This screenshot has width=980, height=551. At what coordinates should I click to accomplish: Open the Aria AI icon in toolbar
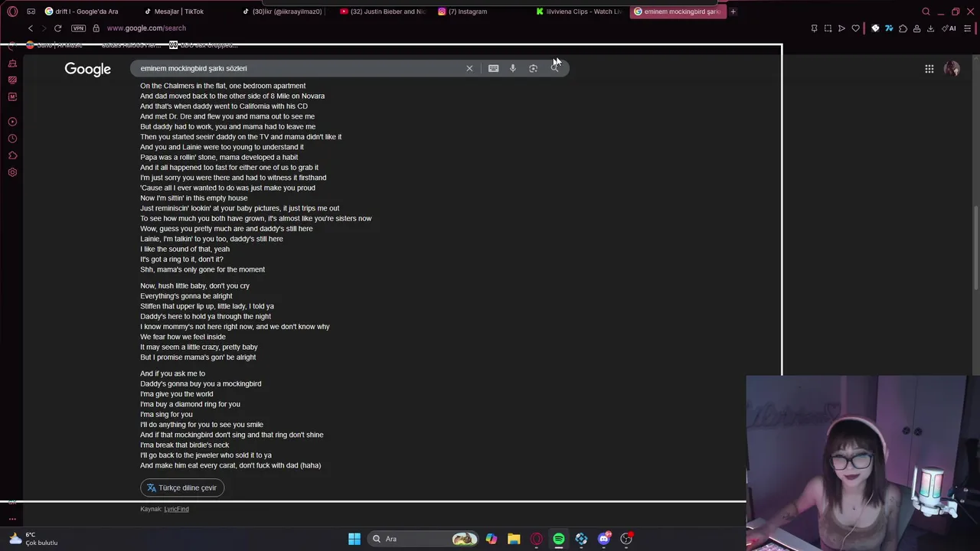pos(949,28)
